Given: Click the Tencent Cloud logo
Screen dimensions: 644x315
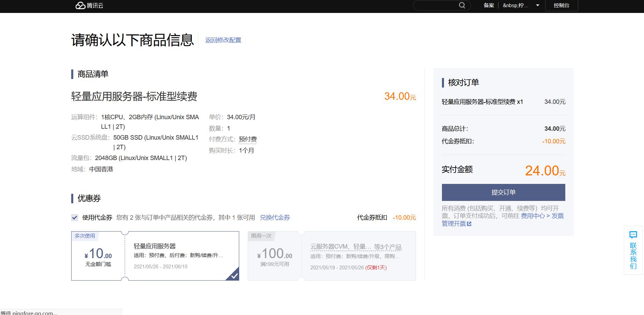Looking at the screenshot, I should coord(89,5).
